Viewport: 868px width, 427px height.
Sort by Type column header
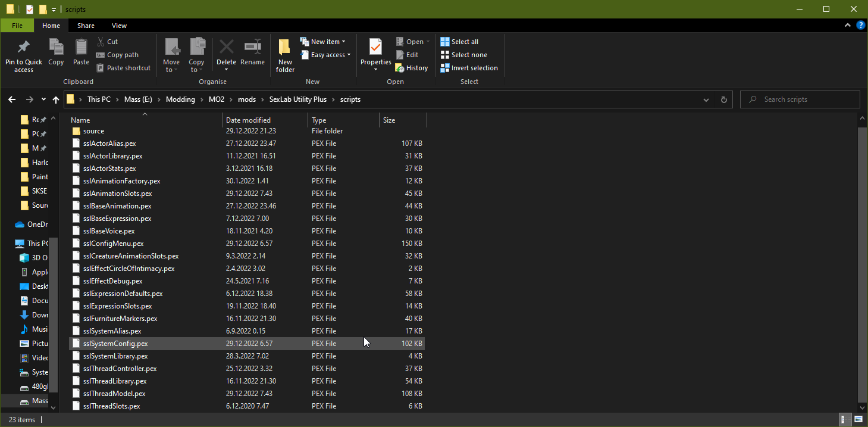click(344, 120)
